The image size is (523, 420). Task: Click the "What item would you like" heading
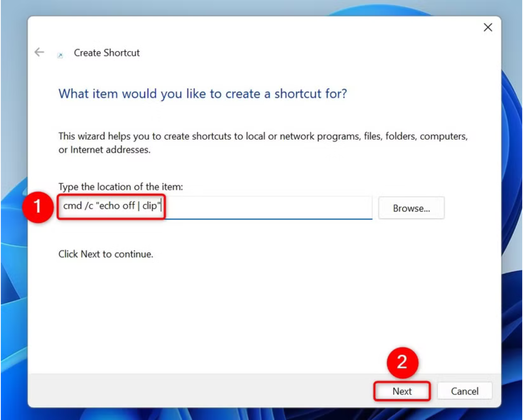pos(202,94)
